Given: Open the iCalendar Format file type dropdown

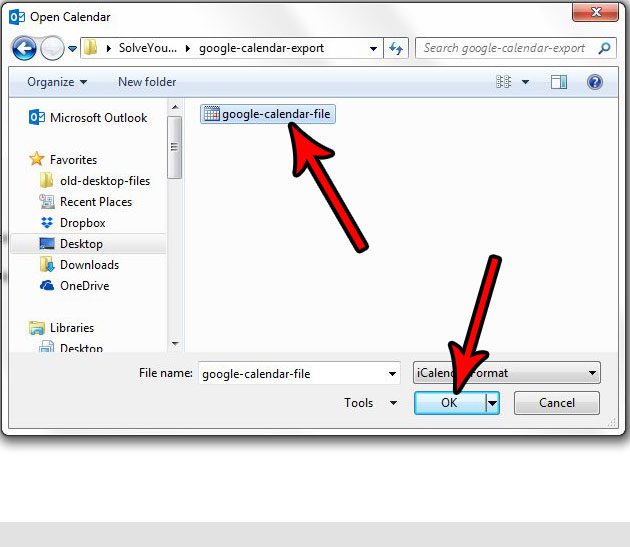Looking at the screenshot, I should pos(507,373).
